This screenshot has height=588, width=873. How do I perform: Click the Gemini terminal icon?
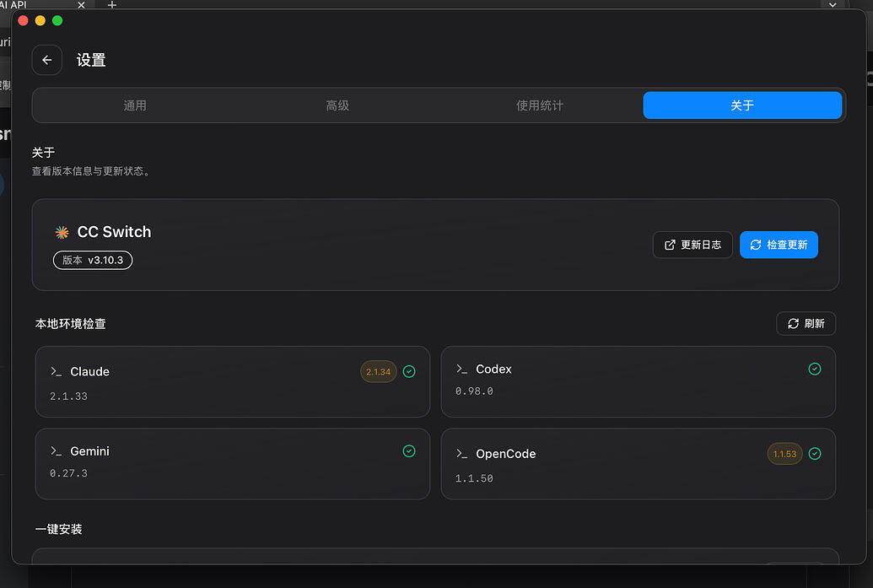[57, 451]
